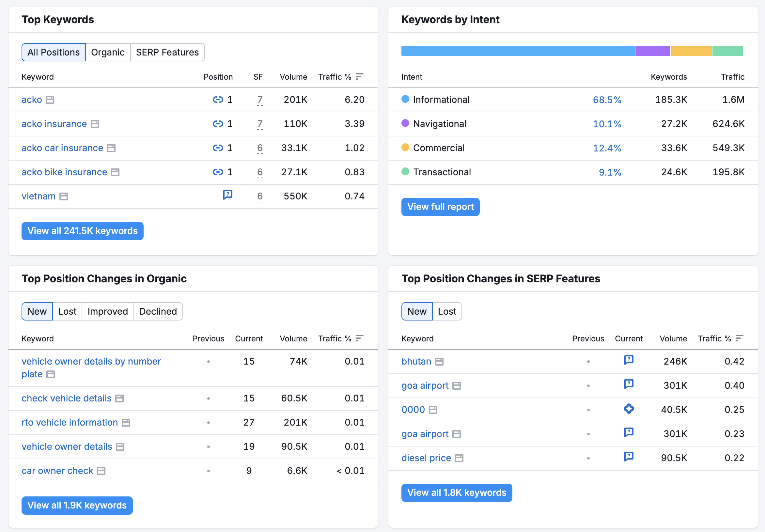The height and width of the screenshot is (532, 765).
Task: Open the vietnam keyword link
Action: 39,196
